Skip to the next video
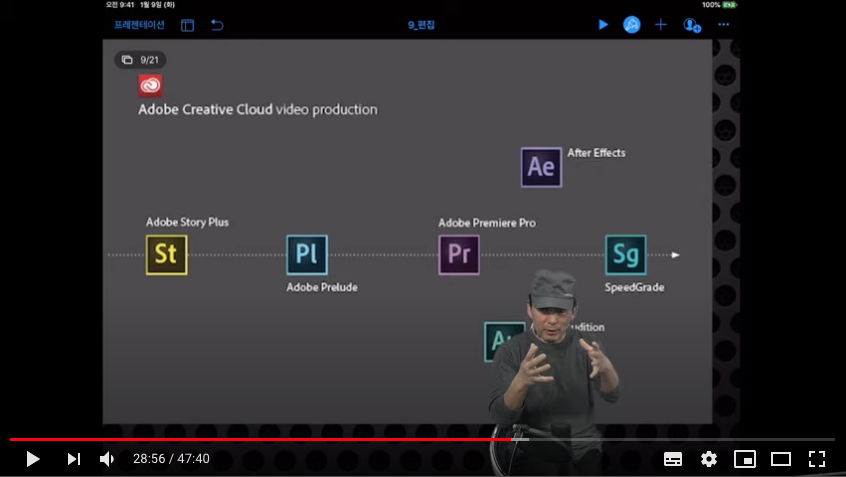Viewport: 846px width, 477px height. [x=73, y=459]
